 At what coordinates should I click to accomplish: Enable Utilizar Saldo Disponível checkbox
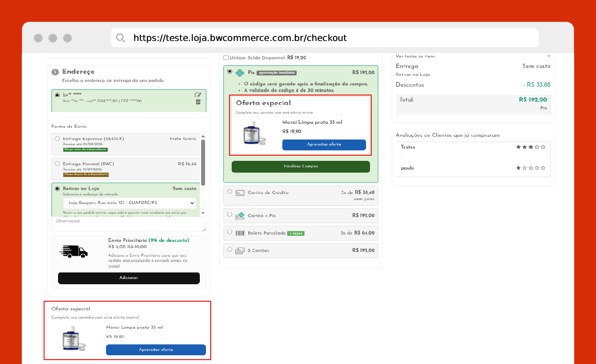pyautogui.click(x=226, y=58)
